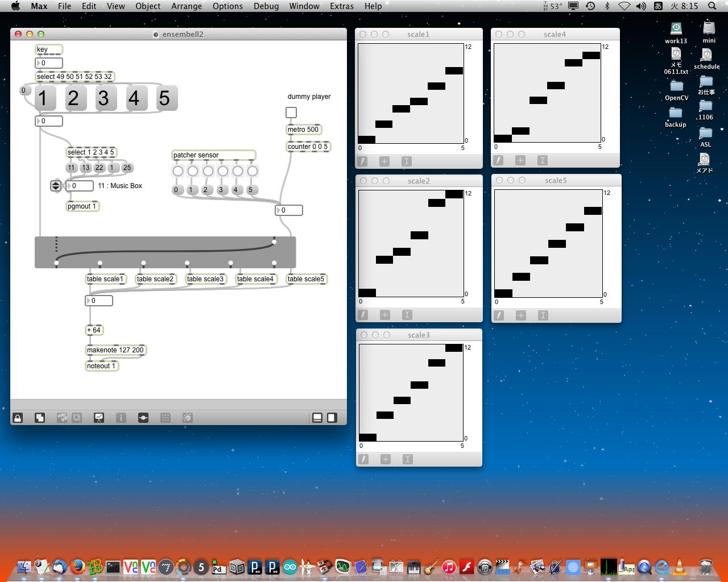Click the message box labeled 22
The image size is (728, 582).
[x=100, y=168]
